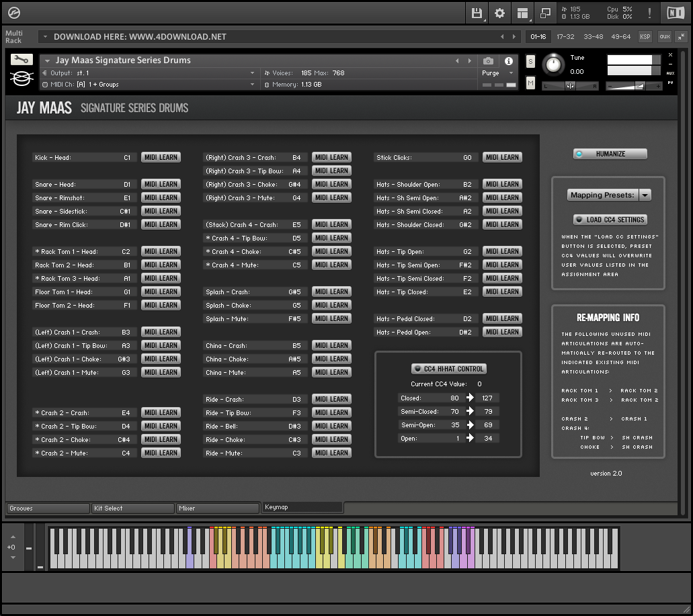
Task: Click MIDI LEARN for Stick Clicks
Action: point(502,157)
